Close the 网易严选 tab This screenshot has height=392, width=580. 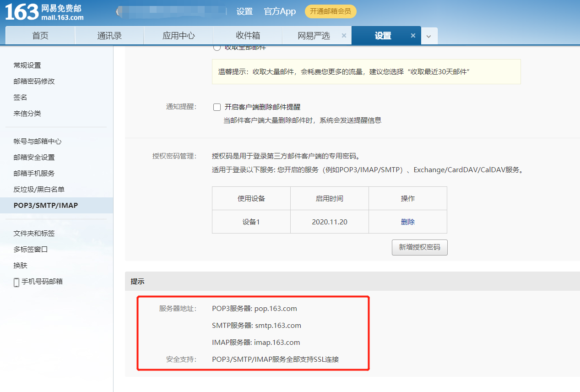pyautogui.click(x=344, y=36)
